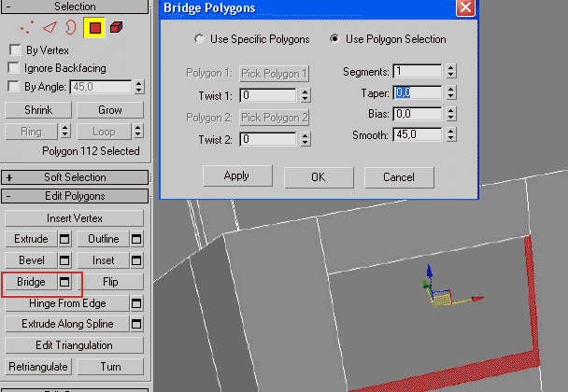Enable By Vertex checkbox
568x392 pixels.
point(15,49)
